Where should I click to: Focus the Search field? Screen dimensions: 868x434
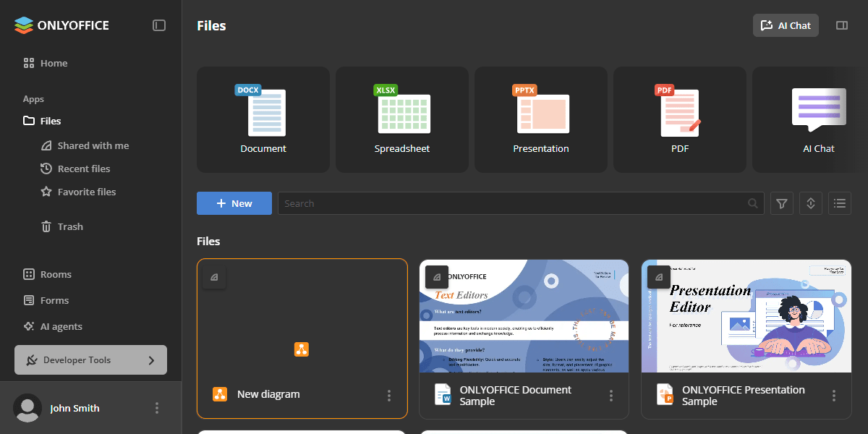(521, 203)
